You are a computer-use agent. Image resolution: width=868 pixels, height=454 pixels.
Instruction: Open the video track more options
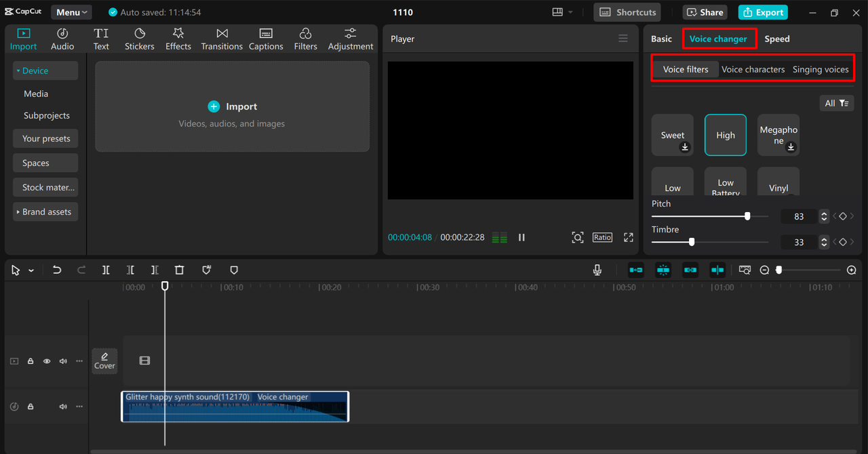click(79, 361)
